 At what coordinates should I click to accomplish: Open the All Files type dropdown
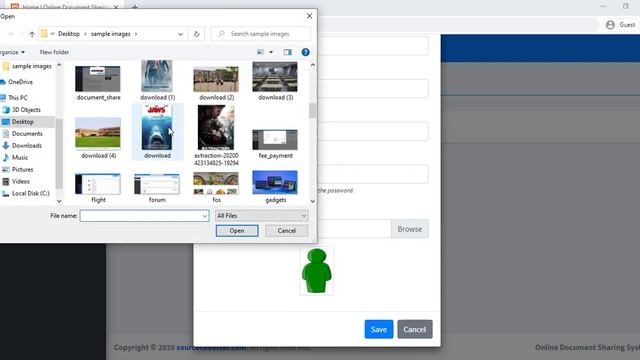coord(261,216)
